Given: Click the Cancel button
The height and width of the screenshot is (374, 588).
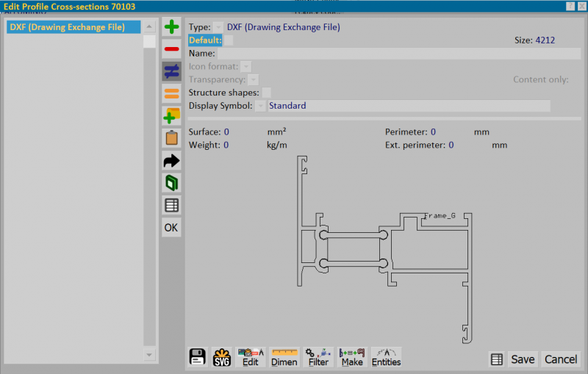Looking at the screenshot, I should point(561,359).
